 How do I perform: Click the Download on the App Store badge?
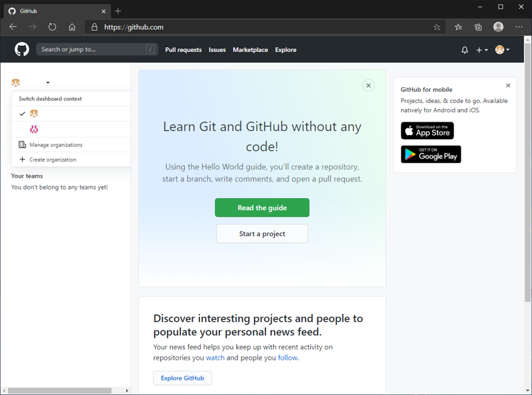point(427,130)
